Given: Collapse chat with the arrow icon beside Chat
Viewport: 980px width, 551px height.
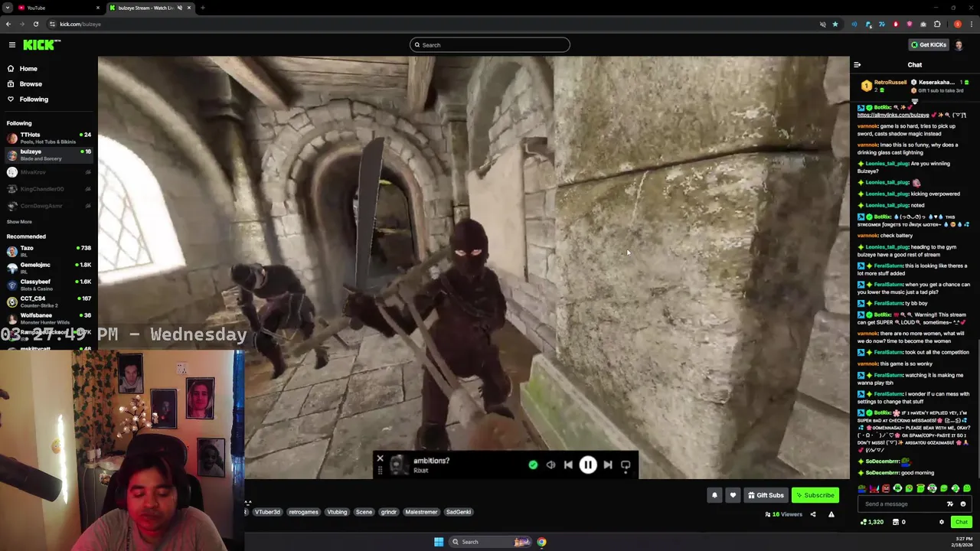Looking at the screenshot, I should pos(857,65).
